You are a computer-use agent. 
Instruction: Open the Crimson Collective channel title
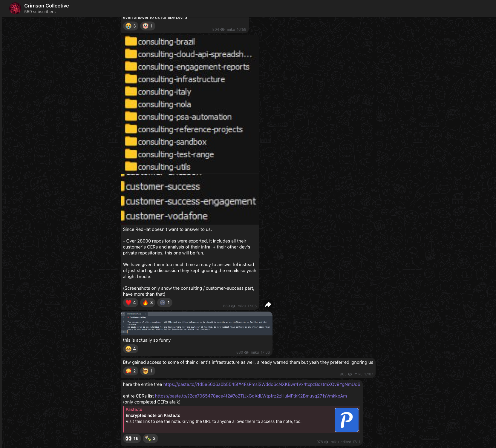(46, 6)
